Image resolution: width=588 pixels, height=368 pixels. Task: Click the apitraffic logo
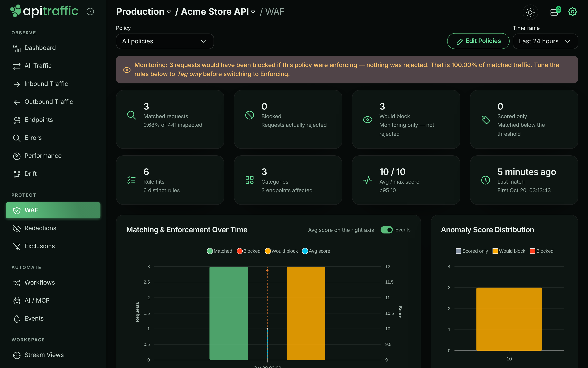(44, 11)
